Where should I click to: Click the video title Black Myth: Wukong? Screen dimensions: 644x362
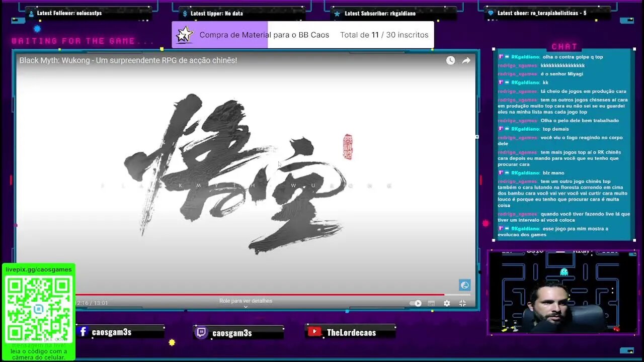(128, 60)
